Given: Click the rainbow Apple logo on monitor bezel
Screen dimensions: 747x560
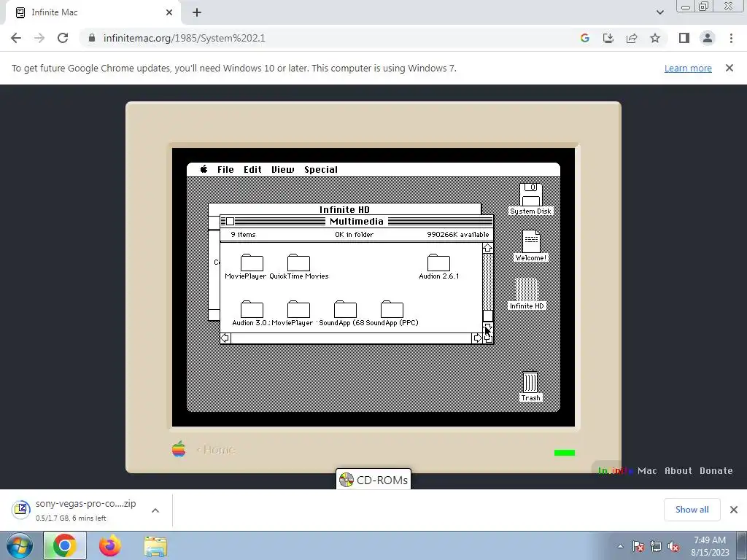Looking at the screenshot, I should coord(179,449).
